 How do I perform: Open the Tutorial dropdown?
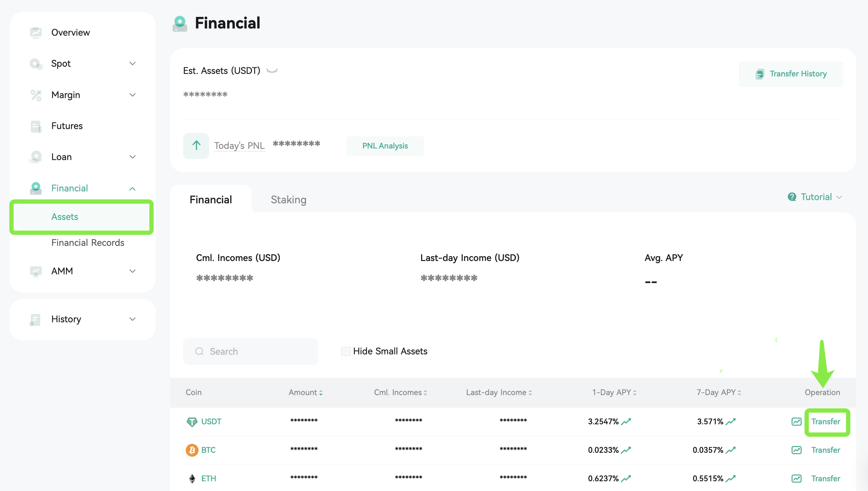[x=815, y=197]
